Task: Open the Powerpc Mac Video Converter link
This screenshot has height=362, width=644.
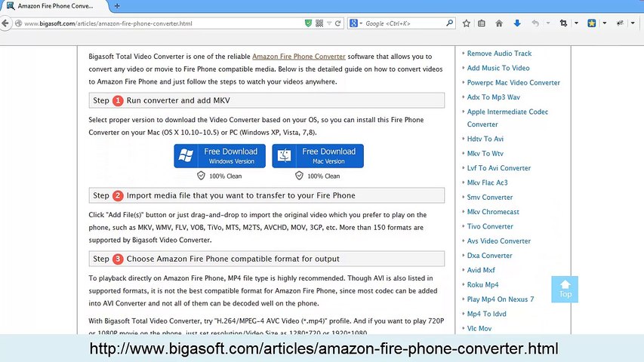Action: pyautogui.click(x=513, y=82)
